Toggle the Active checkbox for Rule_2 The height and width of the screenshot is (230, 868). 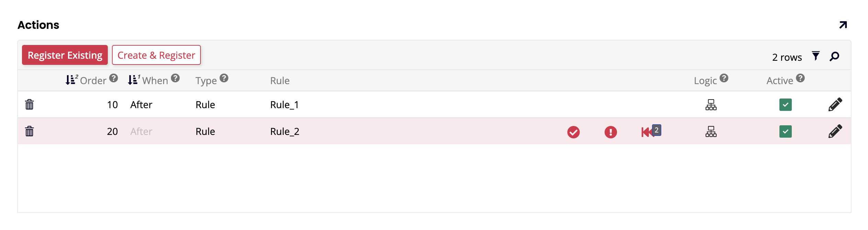click(785, 131)
